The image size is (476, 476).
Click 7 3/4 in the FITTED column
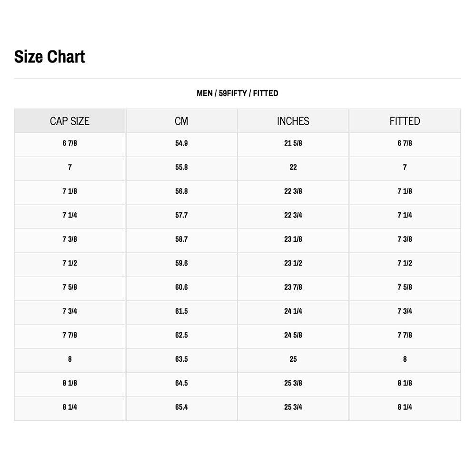[405, 311]
